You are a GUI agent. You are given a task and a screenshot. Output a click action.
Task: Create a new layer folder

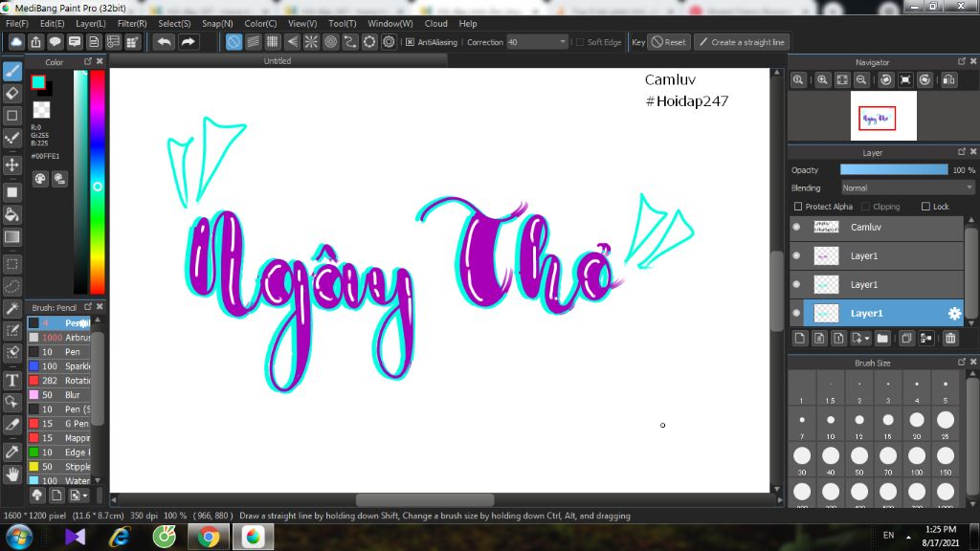(882, 338)
